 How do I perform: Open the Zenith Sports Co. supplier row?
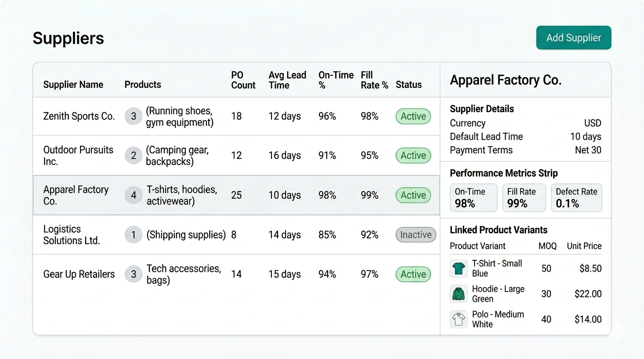(79, 116)
